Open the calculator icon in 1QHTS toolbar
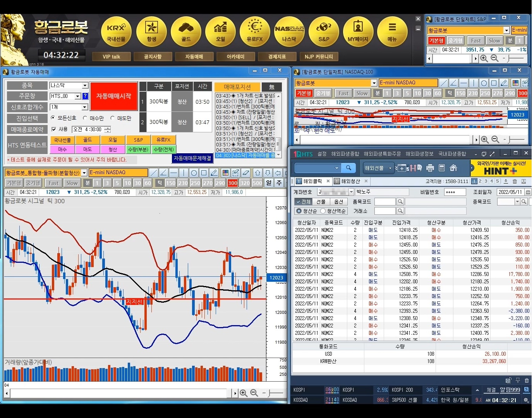The image size is (532, 418). pos(442,168)
